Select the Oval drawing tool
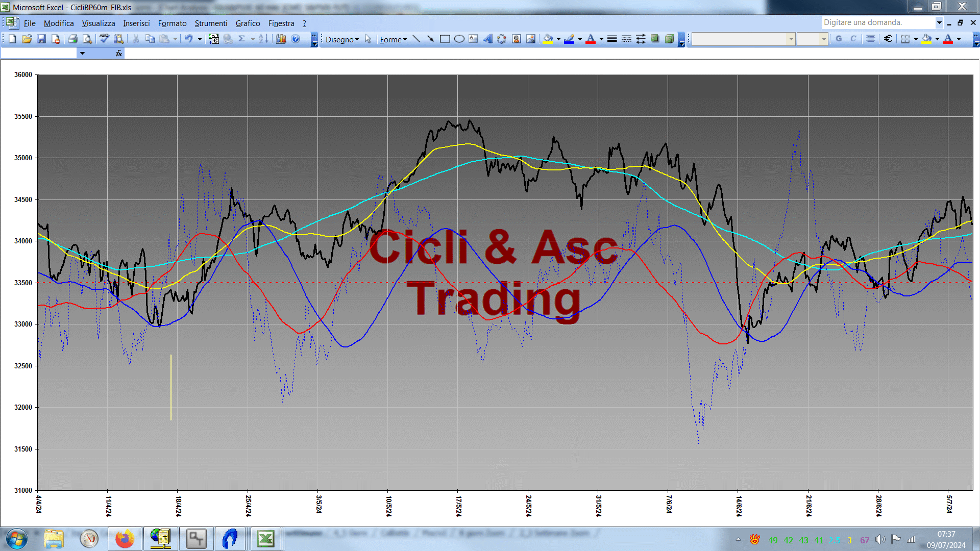Screen dimensions: 980x551 [x=459, y=39]
